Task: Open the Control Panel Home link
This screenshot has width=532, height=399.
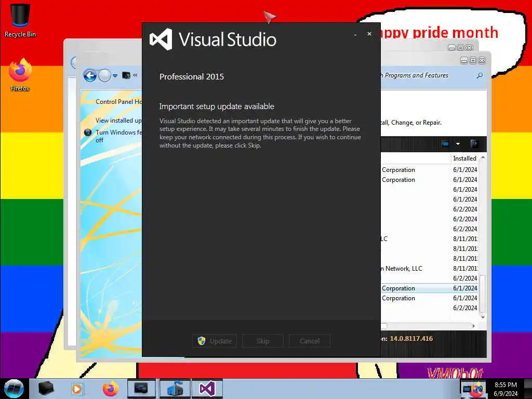Action: click(118, 101)
